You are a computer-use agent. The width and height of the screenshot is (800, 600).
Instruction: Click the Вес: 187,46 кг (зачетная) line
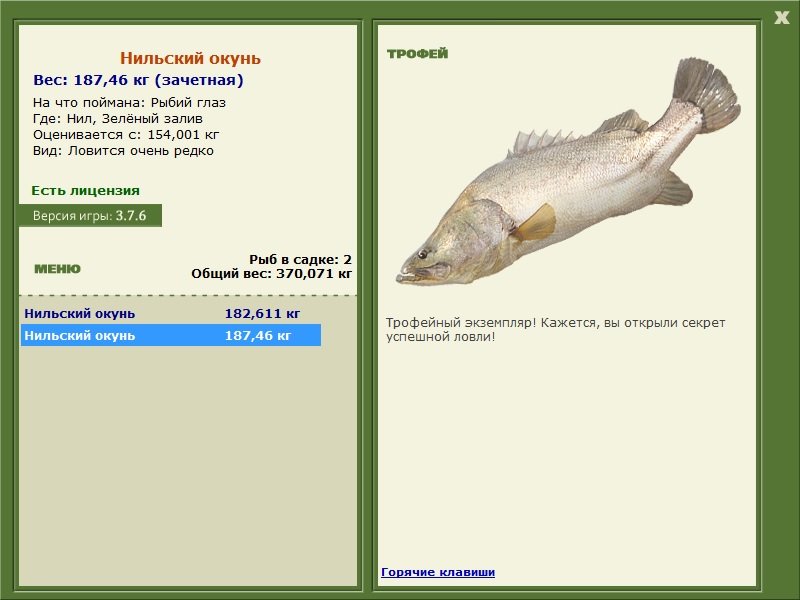click(138, 80)
